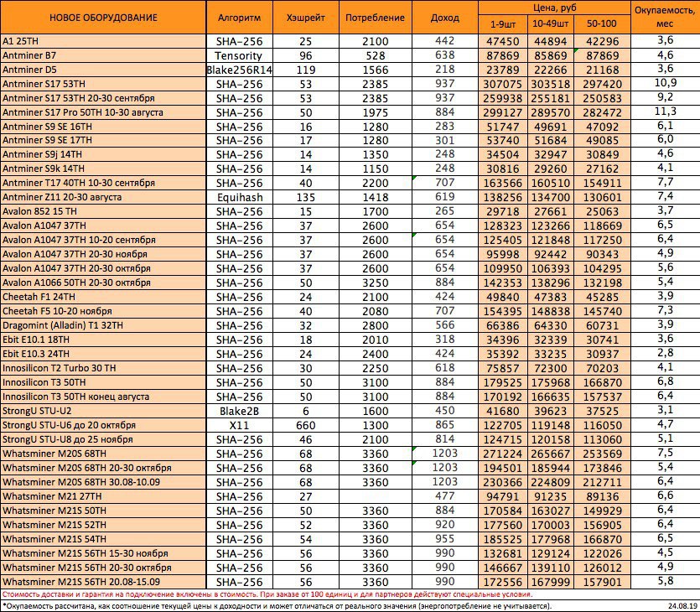Screen dimensions: 700x612
Task: Select price value '47450' for A1 25TH
Action: (x=503, y=41)
